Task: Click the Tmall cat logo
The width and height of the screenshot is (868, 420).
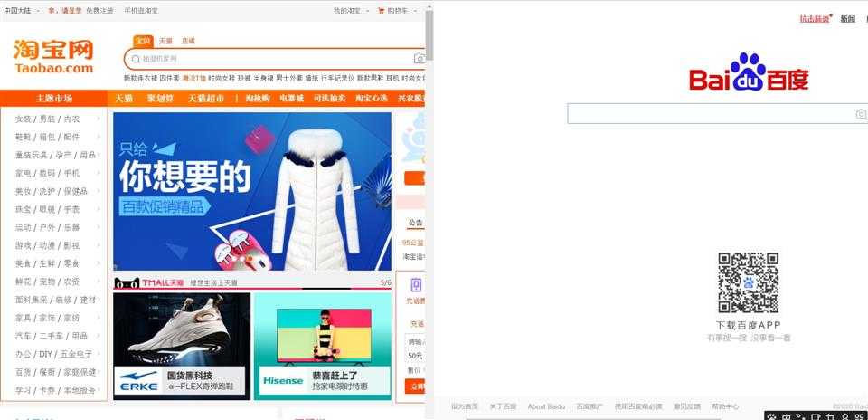Action: [x=127, y=283]
